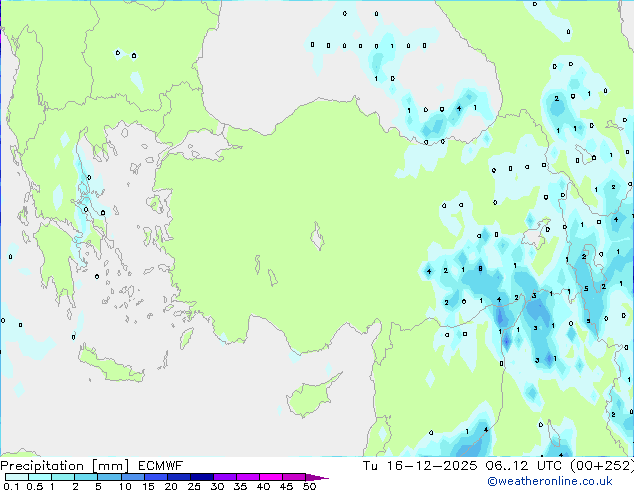Click the '06..12 UTC' time text

point(524,466)
